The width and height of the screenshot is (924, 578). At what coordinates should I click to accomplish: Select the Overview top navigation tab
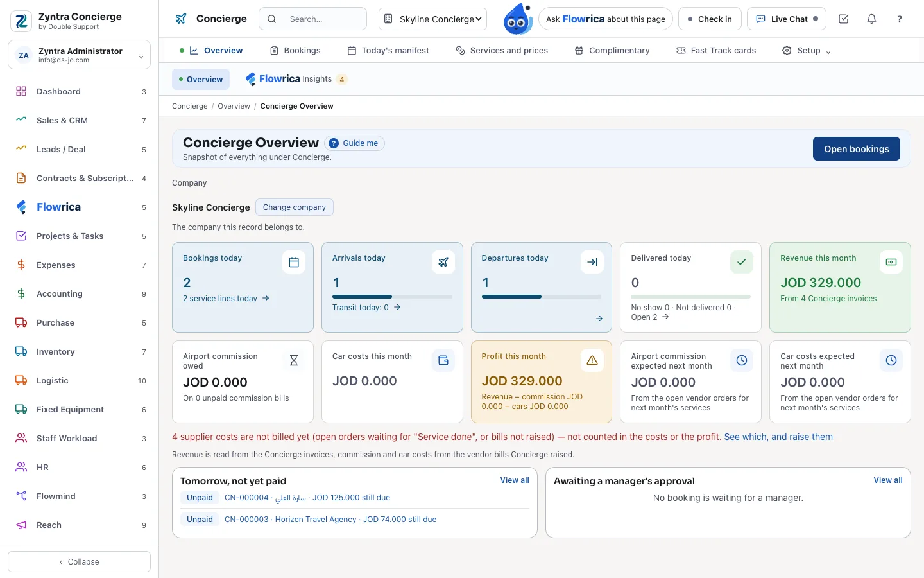pyautogui.click(x=211, y=50)
